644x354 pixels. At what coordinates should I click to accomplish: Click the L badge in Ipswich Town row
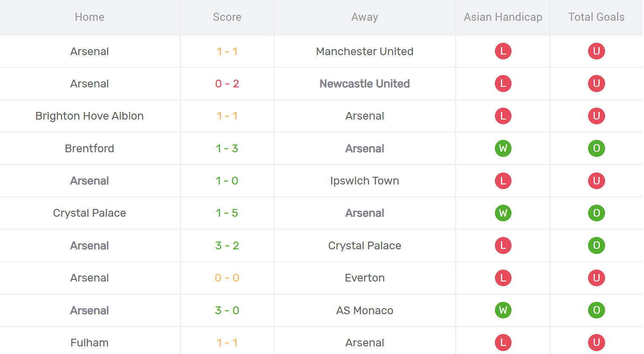[503, 181]
